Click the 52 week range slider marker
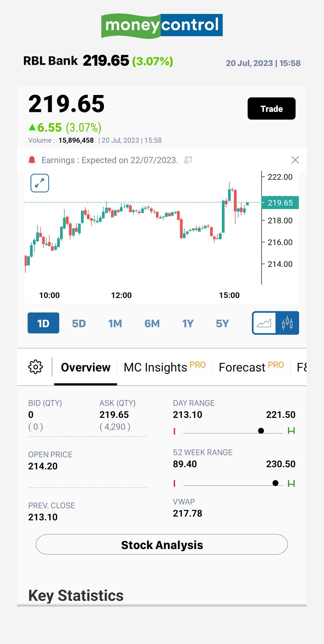Viewport: 324px width, 644px height. [x=276, y=483]
